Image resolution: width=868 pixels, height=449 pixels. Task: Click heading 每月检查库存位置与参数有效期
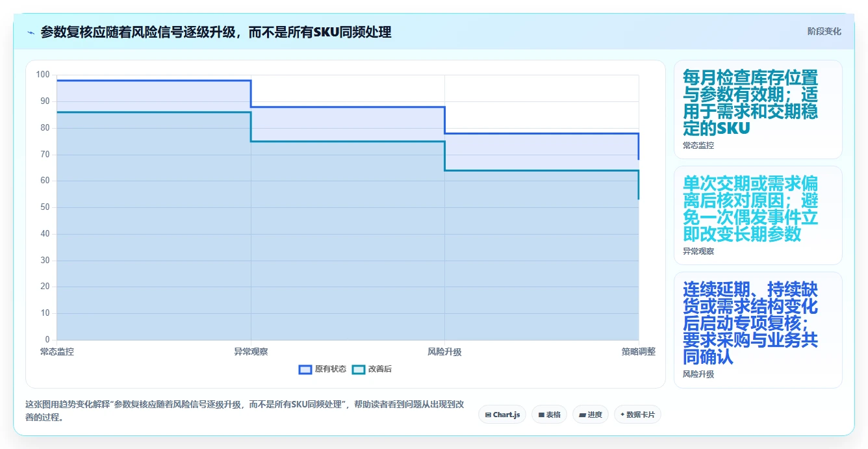coord(750,103)
